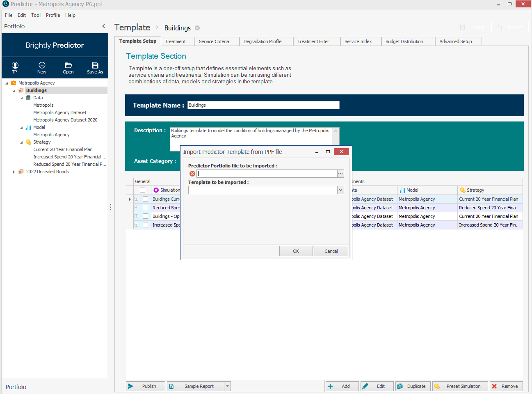
Task: Open the Template to be imported dropdown
Action: pos(340,190)
